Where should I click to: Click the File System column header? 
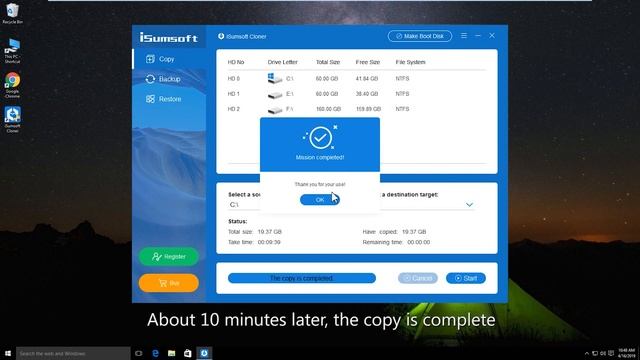coord(410,62)
